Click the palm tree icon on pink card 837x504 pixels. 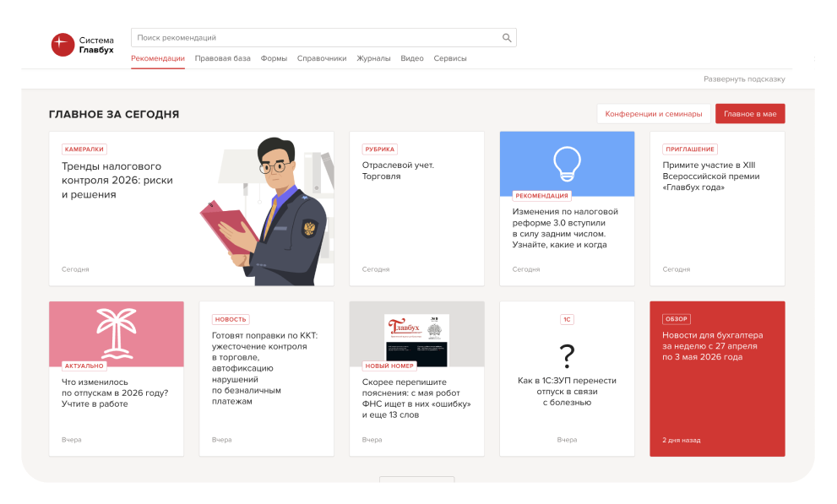(117, 333)
